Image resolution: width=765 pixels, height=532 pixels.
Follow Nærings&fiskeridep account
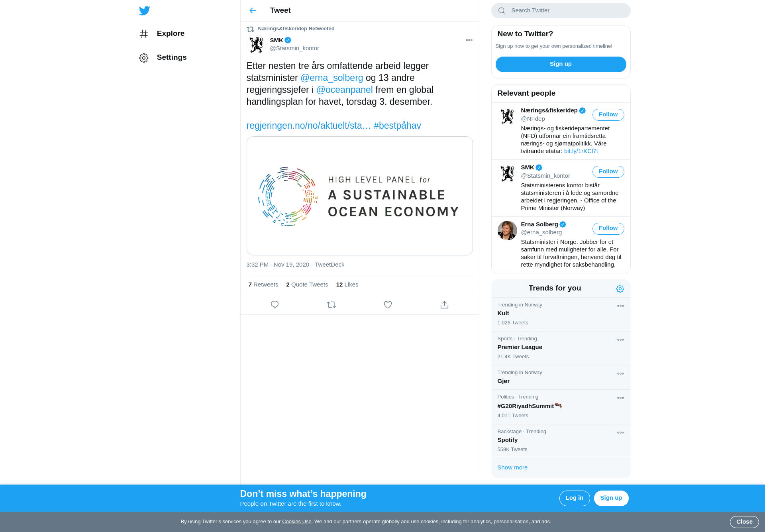[x=608, y=115]
